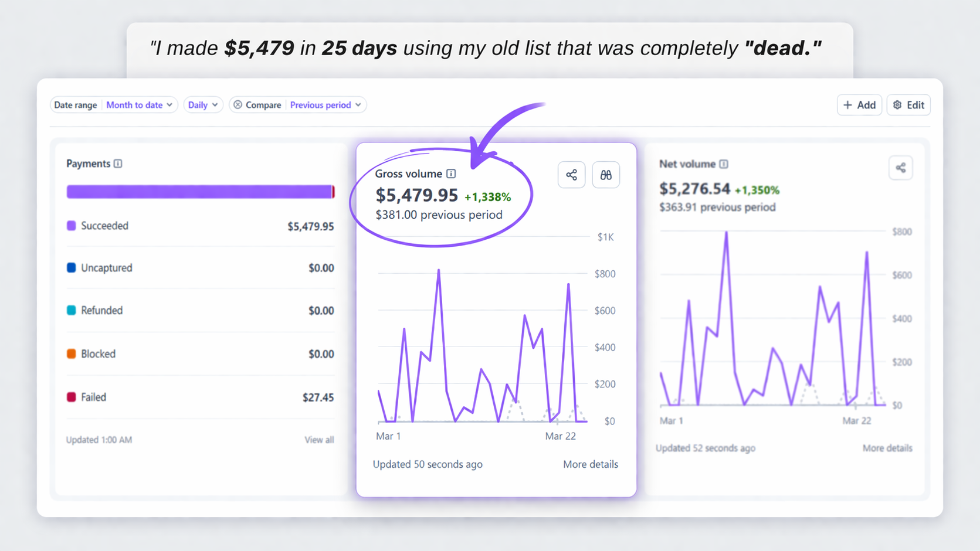The width and height of the screenshot is (980, 551).
Task: Open the Gross volume explore binoculars icon
Action: point(606,175)
